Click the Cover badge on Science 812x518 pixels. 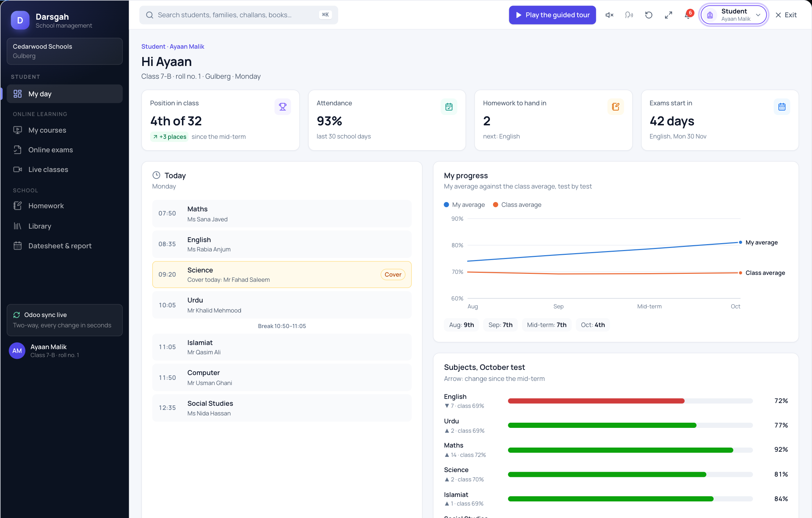click(393, 275)
